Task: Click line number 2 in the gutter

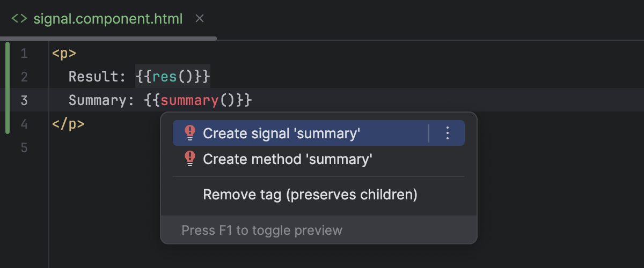Action: 24,77
